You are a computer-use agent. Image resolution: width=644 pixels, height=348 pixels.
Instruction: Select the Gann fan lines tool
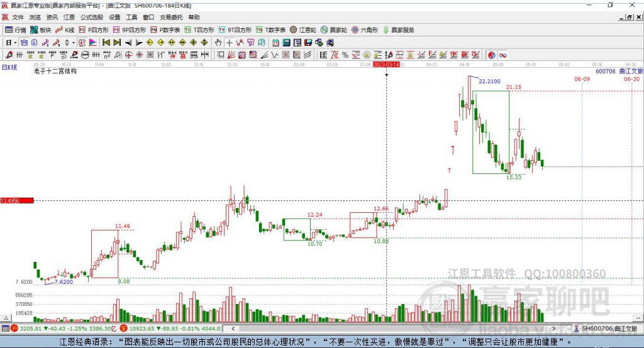coord(231,55)
